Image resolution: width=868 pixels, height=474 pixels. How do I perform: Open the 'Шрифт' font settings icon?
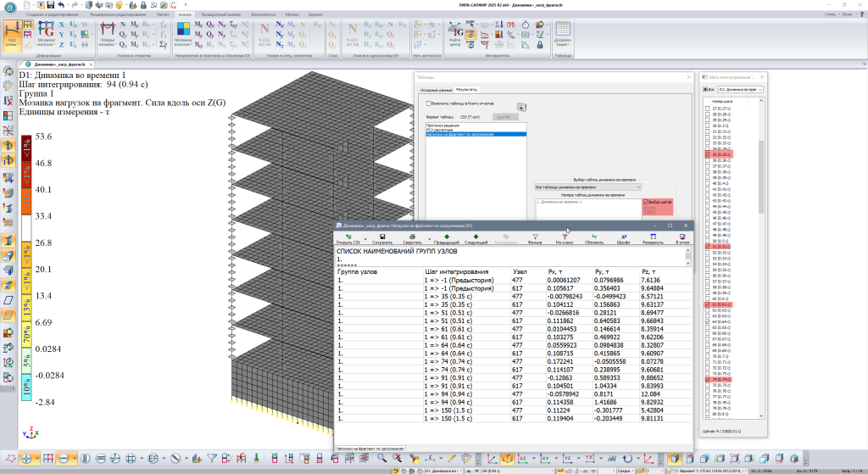click(x=624, y=237)
